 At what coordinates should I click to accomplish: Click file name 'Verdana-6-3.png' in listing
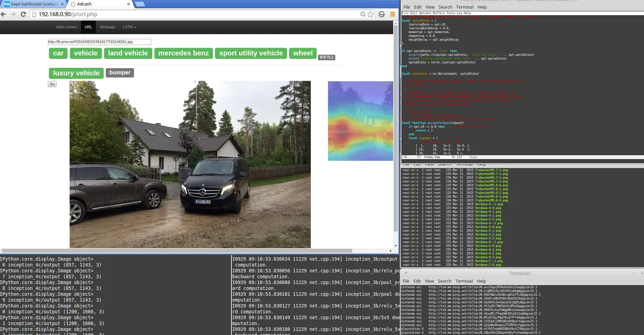click(x=488, y=257)
